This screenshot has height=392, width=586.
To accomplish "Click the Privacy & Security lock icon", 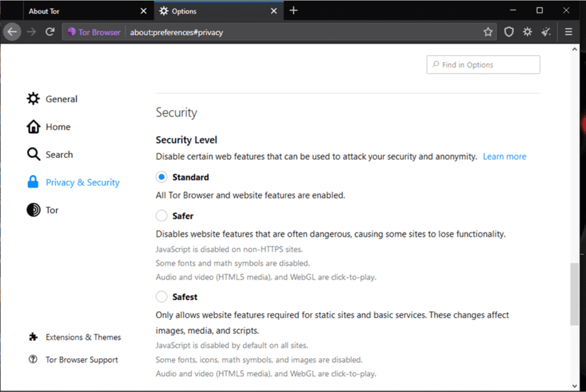I will tap(33, 182).
